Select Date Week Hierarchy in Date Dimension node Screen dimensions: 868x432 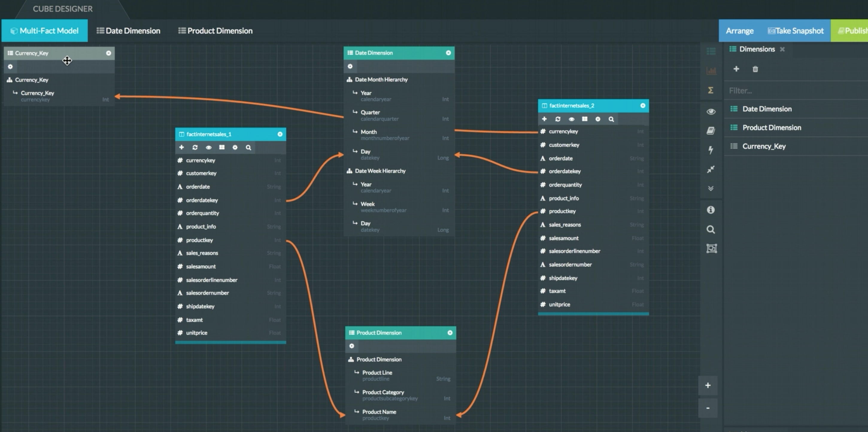[399, 171]
